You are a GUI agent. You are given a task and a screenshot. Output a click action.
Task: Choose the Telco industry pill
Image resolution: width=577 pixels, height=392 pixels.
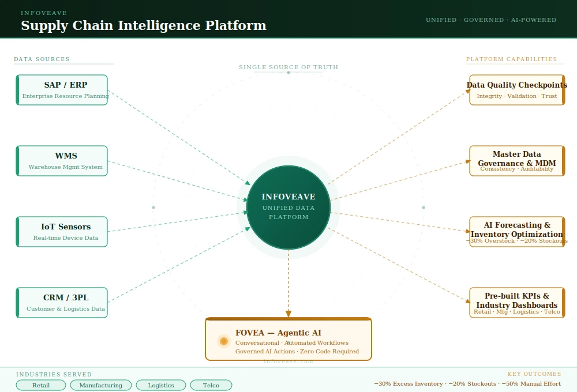(x=211, y=385)
